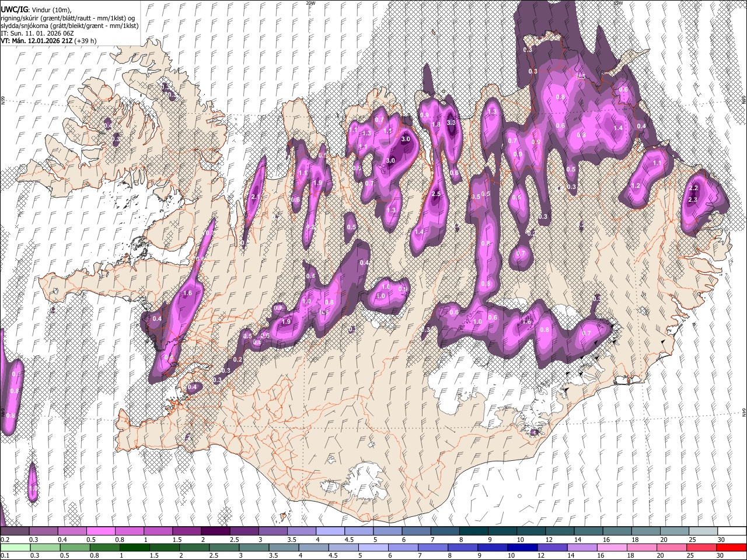The height and width of the screenshot is (560, 747).
Task: Click the 'VT: Mán. 12.01.2026 21Z' valid time
Action: 36,41
